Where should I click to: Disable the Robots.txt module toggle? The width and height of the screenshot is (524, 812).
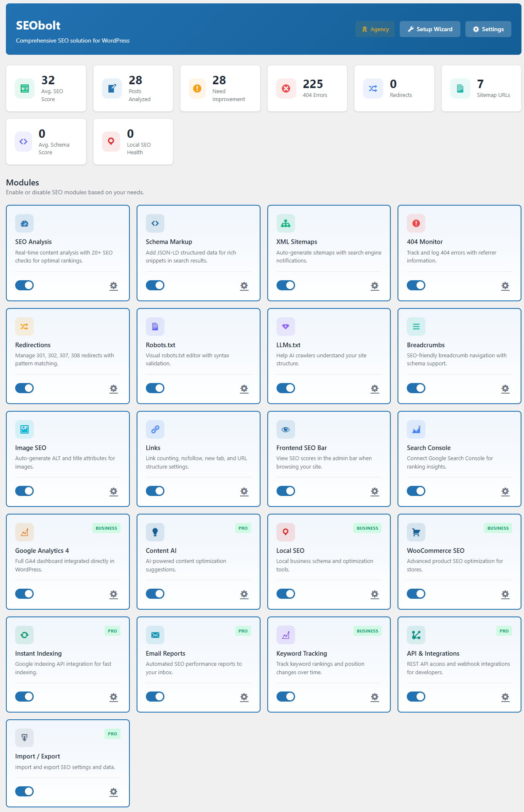pyautogui.click(x=155, y=388)
